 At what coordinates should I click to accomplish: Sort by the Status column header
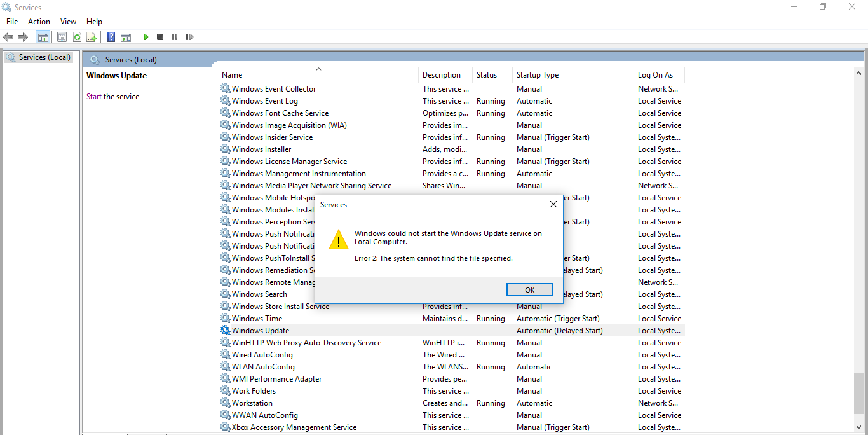pyautogui.click(x=492, y=75)
